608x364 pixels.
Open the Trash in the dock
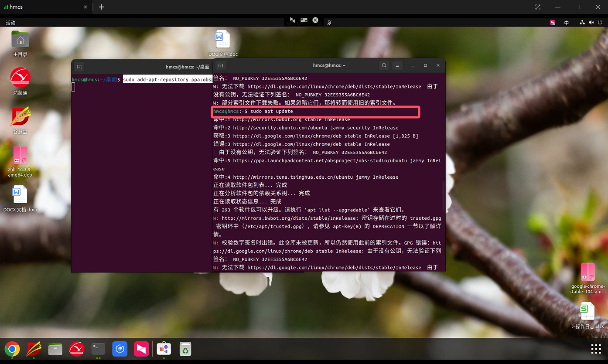click(x=185, y=349)
